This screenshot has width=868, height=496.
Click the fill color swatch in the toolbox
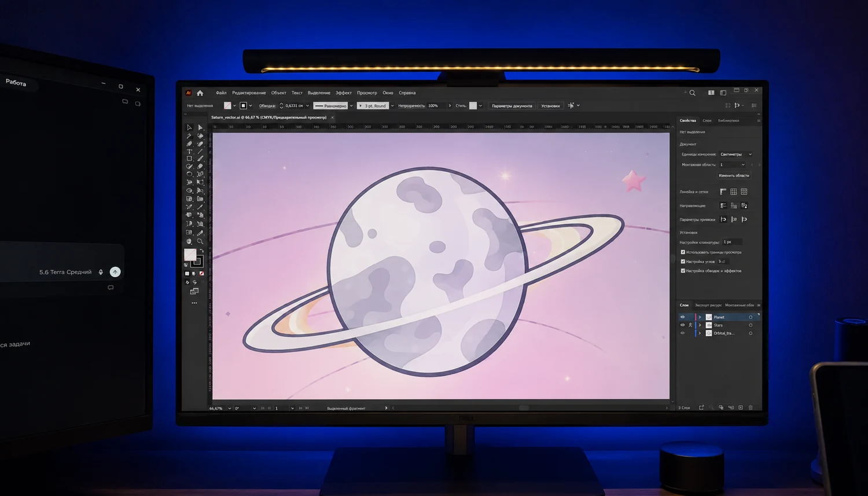190,255
